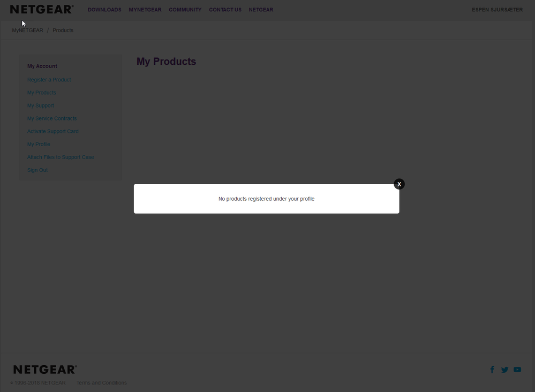The height and width of the screenshot is (392, 535).
Task: Sign Out of the account
Action: [x=37, y=170]
